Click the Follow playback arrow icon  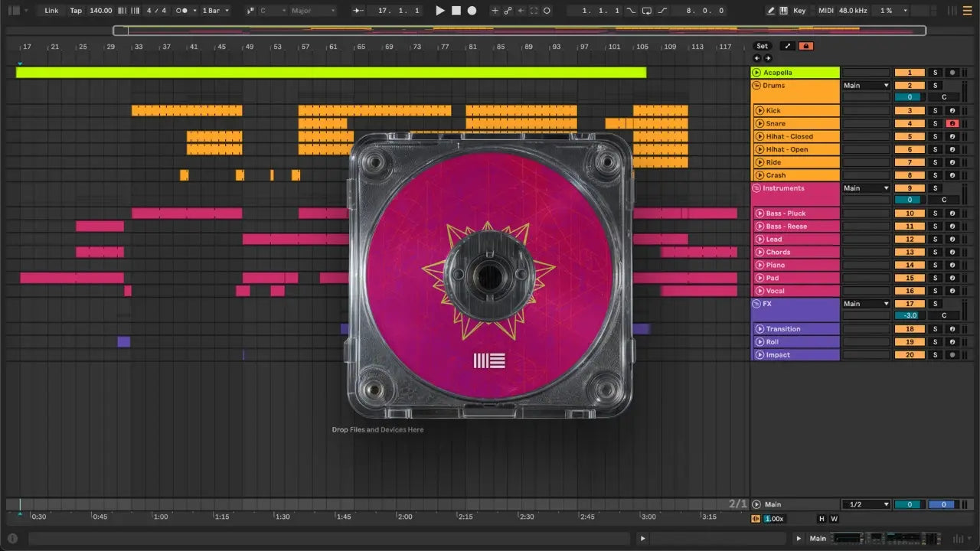(x=358, y=11)
